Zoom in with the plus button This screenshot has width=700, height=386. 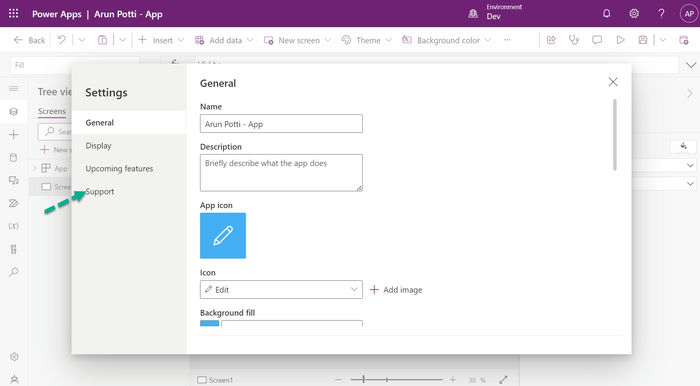click(x=452, y=380)
